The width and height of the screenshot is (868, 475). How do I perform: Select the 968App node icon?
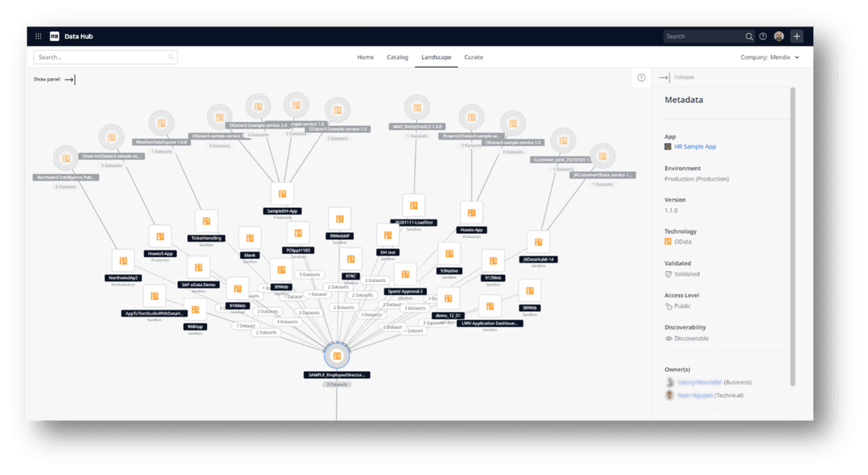click(x=194, y=310)
